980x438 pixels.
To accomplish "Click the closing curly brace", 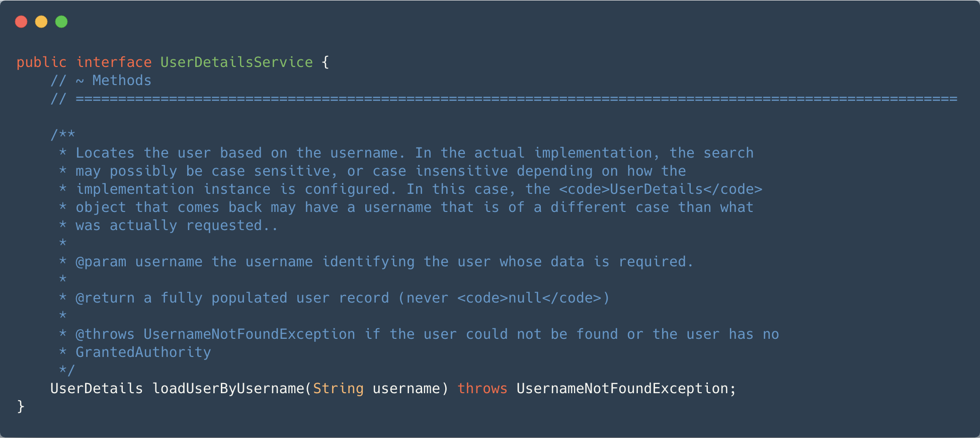I will pyautogui.click(x=21, y=407).
